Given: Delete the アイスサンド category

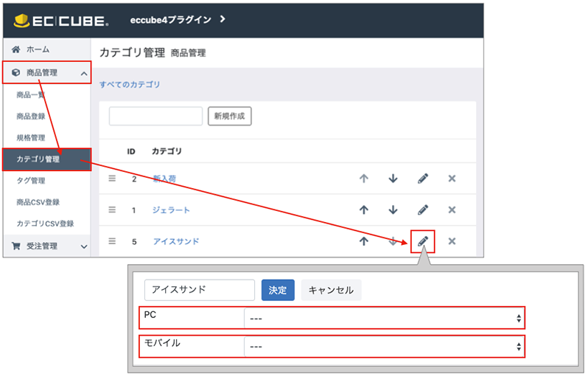Looking at the screenshot, I should (452, 241).
